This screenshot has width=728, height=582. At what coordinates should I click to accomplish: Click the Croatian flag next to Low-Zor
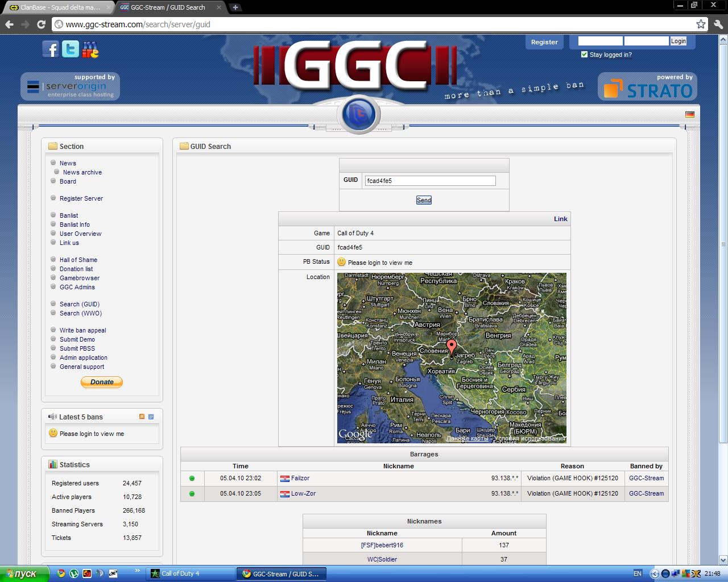click(x=284, y=494)
